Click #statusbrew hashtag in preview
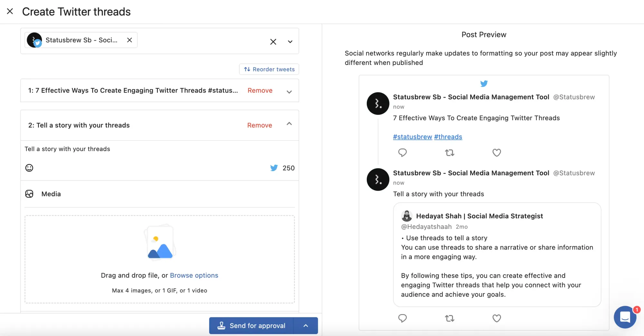This screenshot has height=336, width=644. click(412, 137)
